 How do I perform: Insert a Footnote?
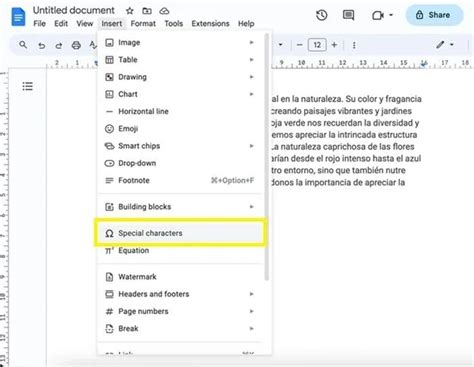point(180,180)
